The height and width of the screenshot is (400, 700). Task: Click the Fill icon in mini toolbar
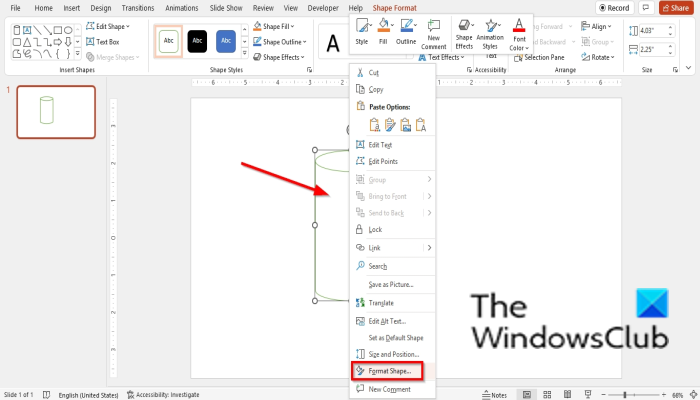click(x=383, y=31)
